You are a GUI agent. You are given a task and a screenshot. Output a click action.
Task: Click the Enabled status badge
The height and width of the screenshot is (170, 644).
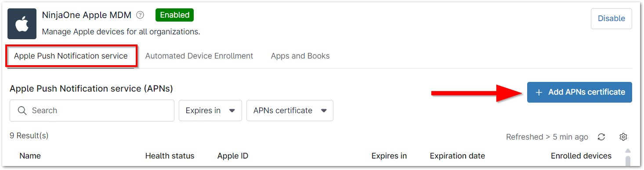tap(174, 15)
